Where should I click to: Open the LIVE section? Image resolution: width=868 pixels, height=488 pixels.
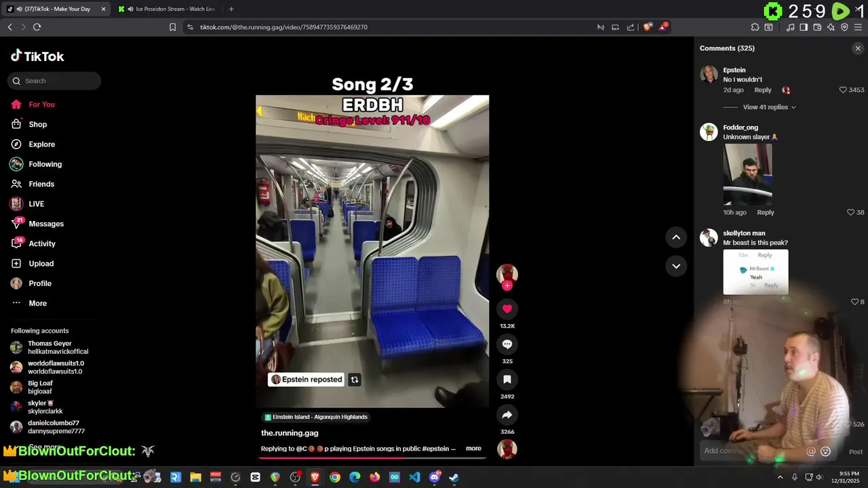27,204
